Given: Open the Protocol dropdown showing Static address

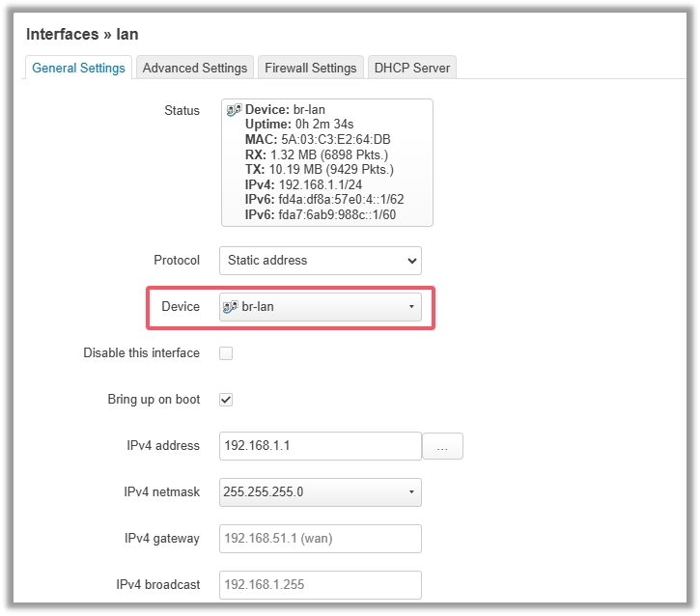Looking at the screenshot, I should tap(320, 261).
